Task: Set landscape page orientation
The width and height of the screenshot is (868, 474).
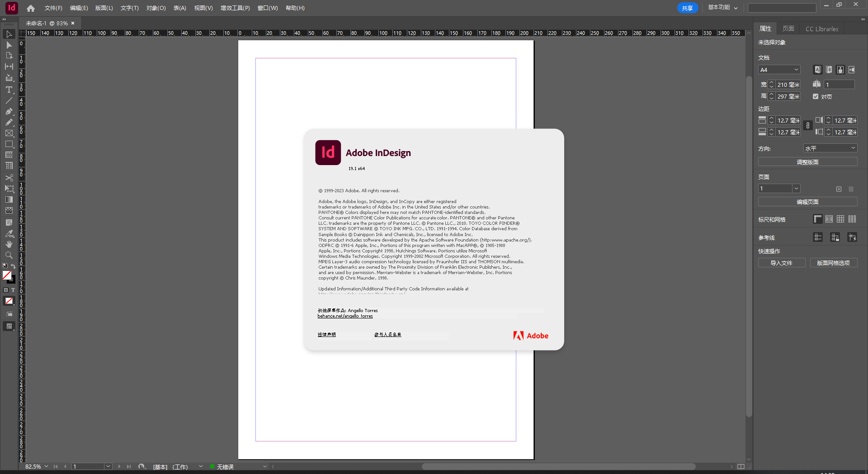Action: coord(852,70)
